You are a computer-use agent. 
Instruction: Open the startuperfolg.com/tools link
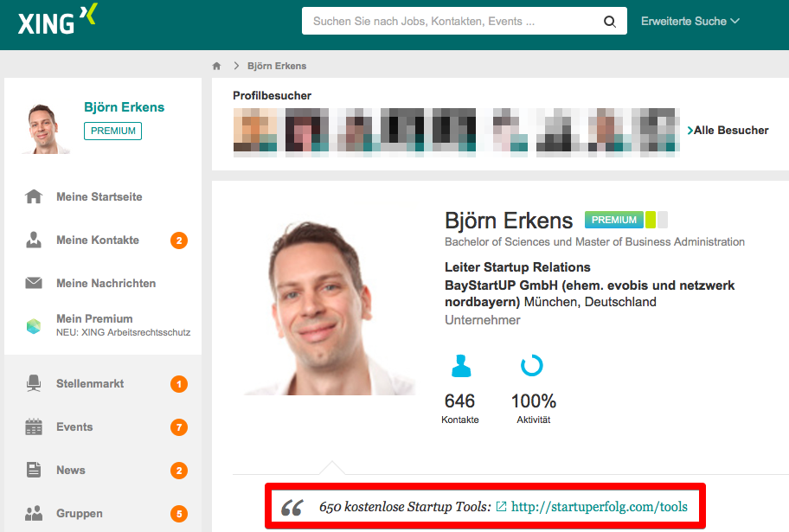(599, 507)
